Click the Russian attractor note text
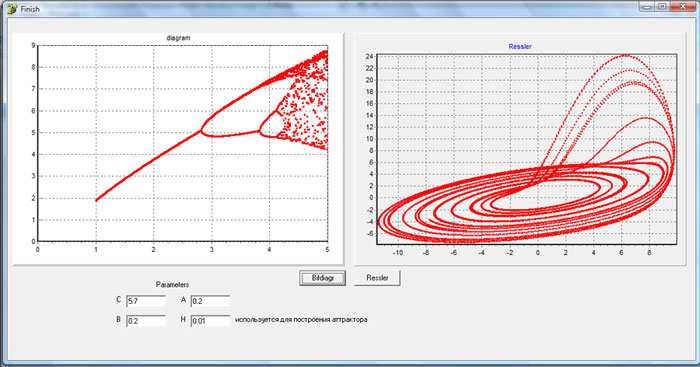The image size is (700, 367). (x=301, y=320)
